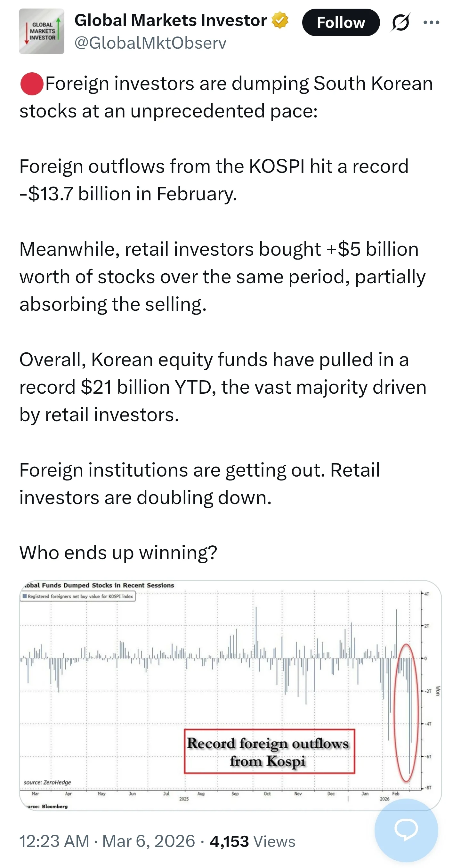Click the Feb label on chart axis
461x868 pixels.
click(396, 793)
